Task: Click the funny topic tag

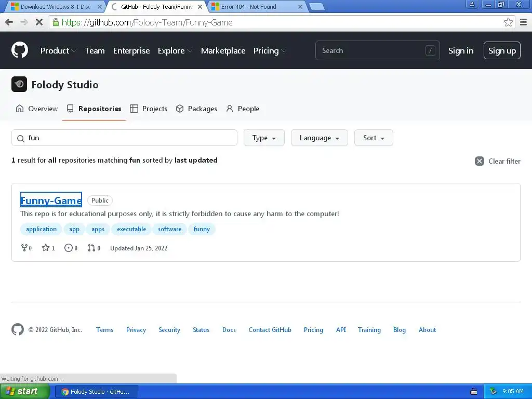Action: [x=202, y=229]
